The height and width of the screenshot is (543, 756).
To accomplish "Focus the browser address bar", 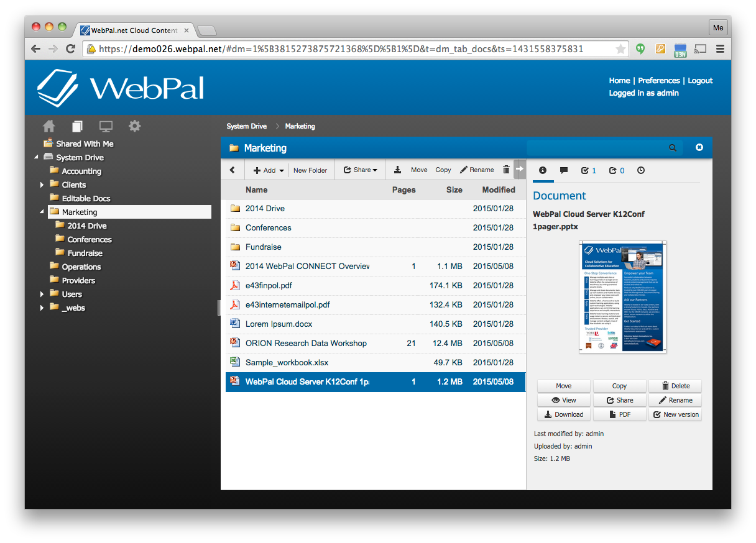I will (x=356, y=48).
